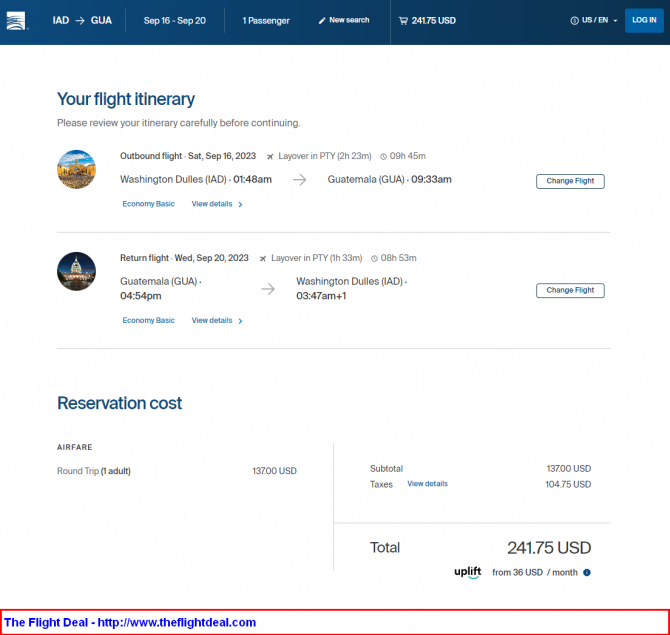Expand View details chevron for outbound flight
The width and height of the screenshot is (670, 635).
(x=240, y=205)
